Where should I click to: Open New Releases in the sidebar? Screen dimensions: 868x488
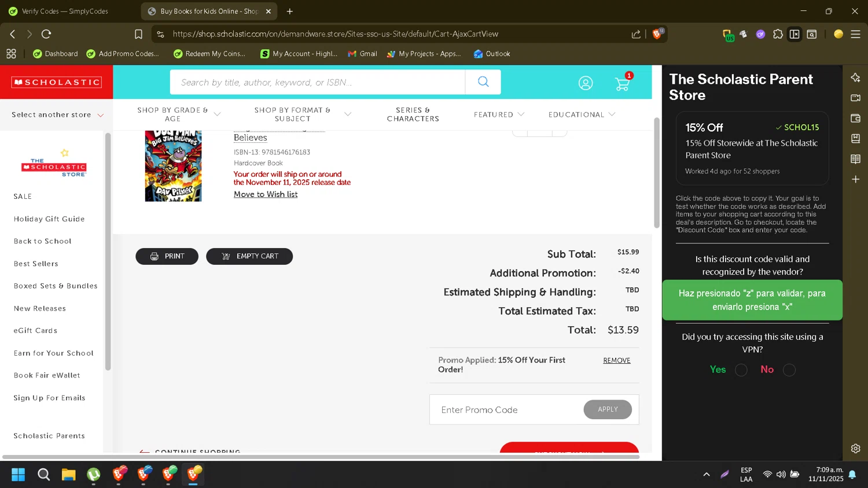40,309
